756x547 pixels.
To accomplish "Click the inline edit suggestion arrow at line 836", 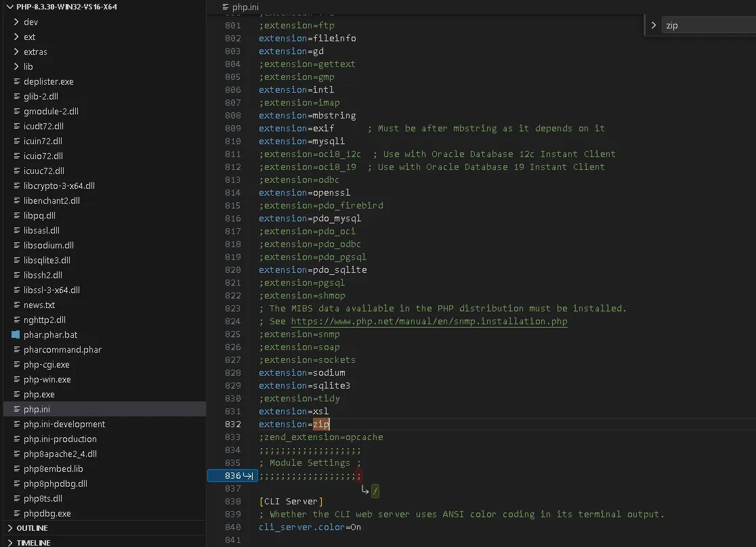I will [365, 489].
